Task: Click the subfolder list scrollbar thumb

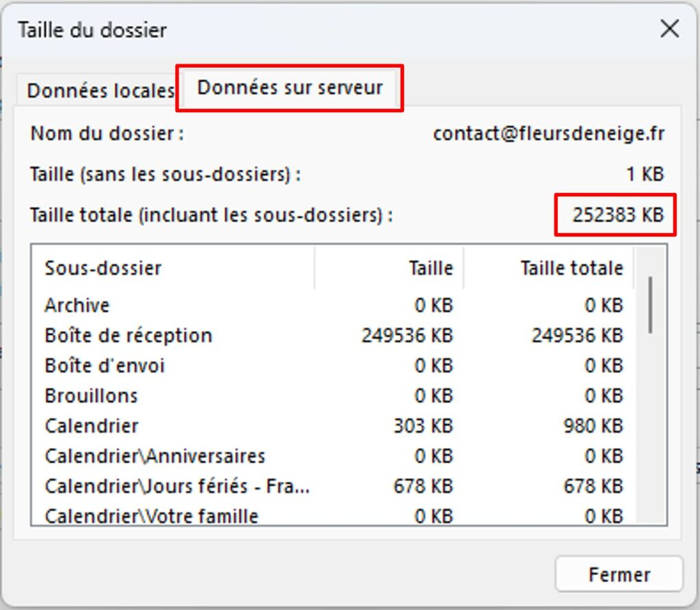Action: 650,304
